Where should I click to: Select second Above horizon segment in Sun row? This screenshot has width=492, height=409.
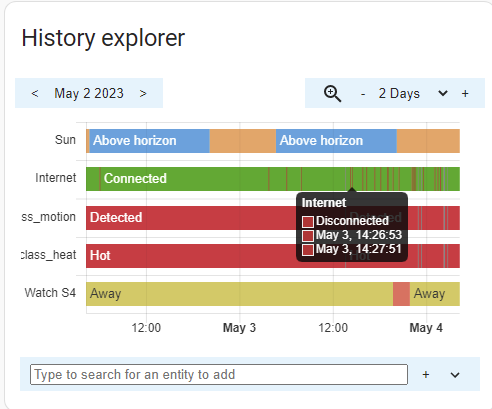pyautogui.click(x=336, y=141)
